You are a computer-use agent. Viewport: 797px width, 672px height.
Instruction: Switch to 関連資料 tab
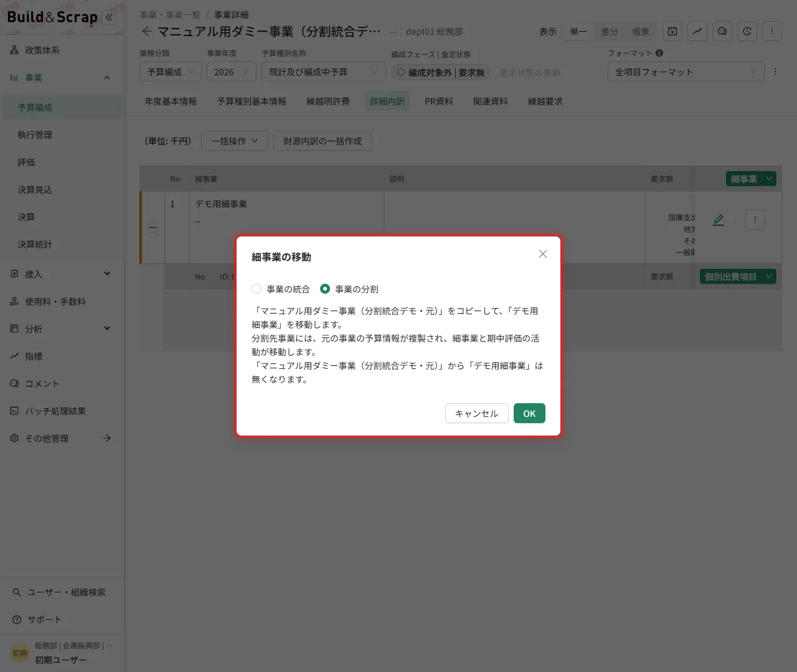click(x=491, y=101)
